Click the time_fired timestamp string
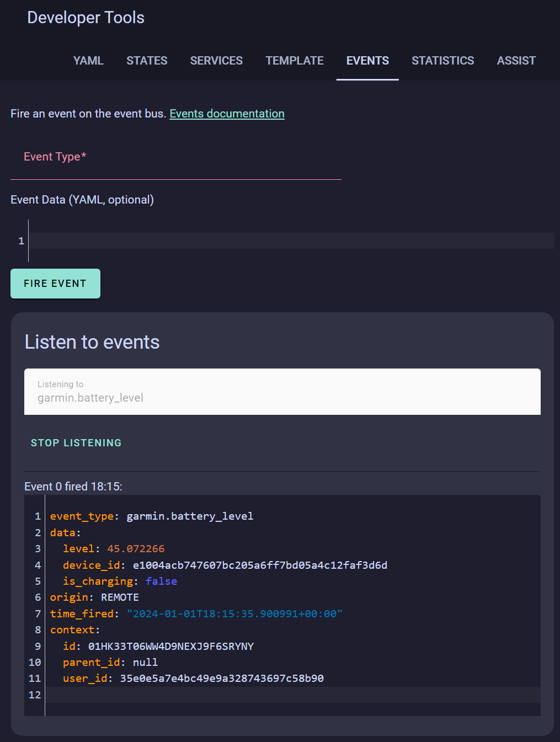This screenshot has height=742, width=560. tap(234, 614)
